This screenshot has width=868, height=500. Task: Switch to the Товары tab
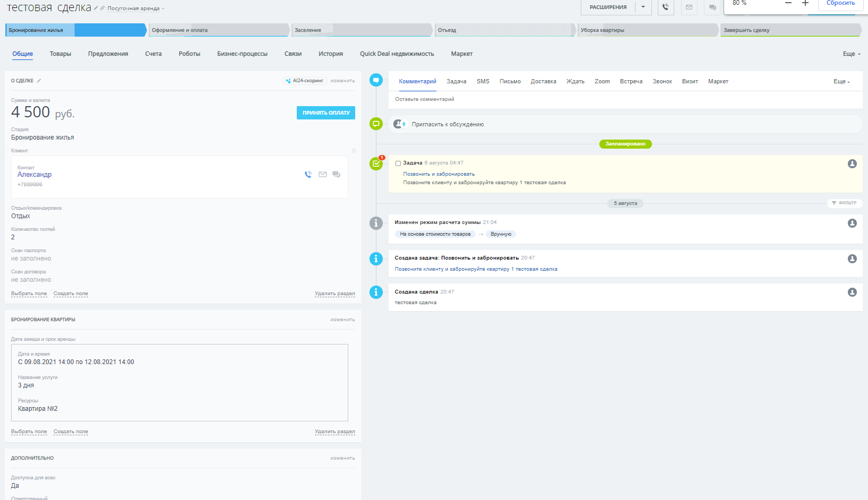coord(61,54)
